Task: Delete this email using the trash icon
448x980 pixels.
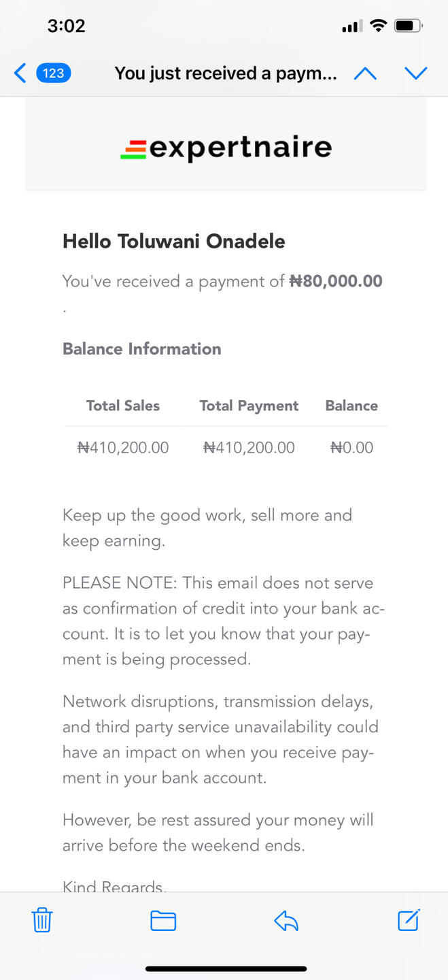Action: coord(42,920)
